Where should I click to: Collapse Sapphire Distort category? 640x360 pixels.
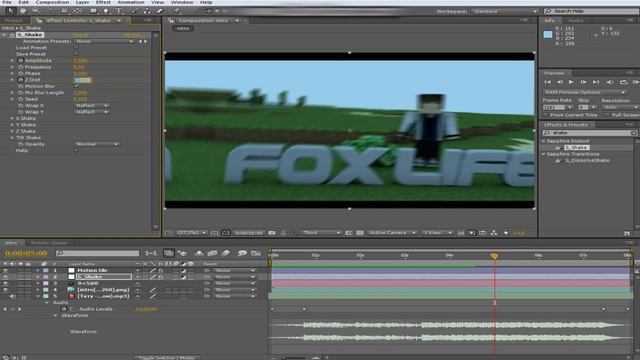click(544, 141)
